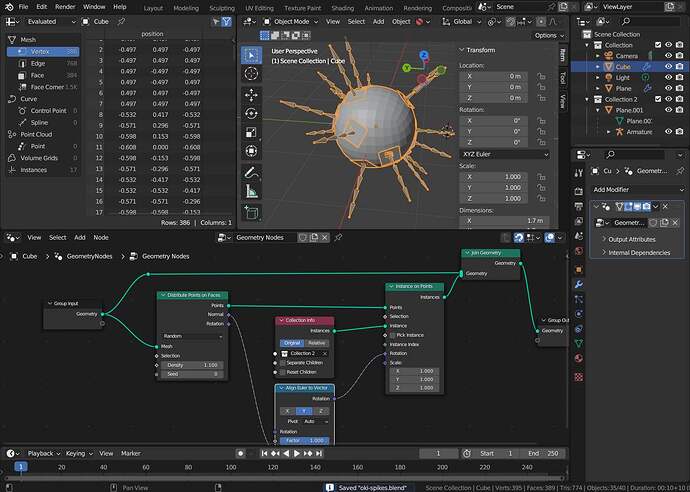
Task: Select the Move tool in viewport toolbar
Action: click(x=251, y=95)
